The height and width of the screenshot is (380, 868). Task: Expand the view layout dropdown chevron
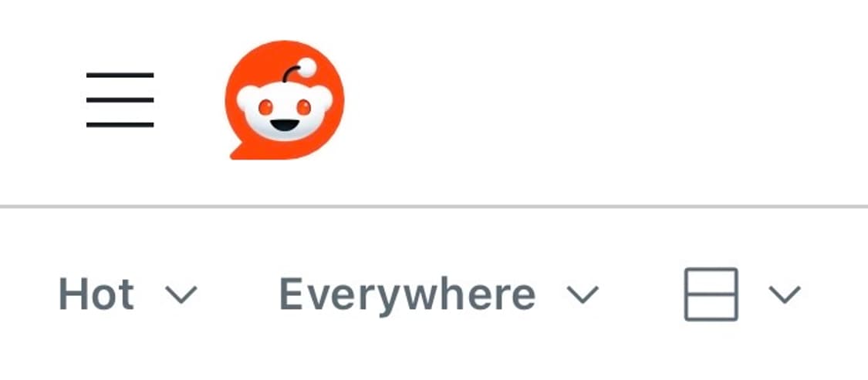[785, 294]
